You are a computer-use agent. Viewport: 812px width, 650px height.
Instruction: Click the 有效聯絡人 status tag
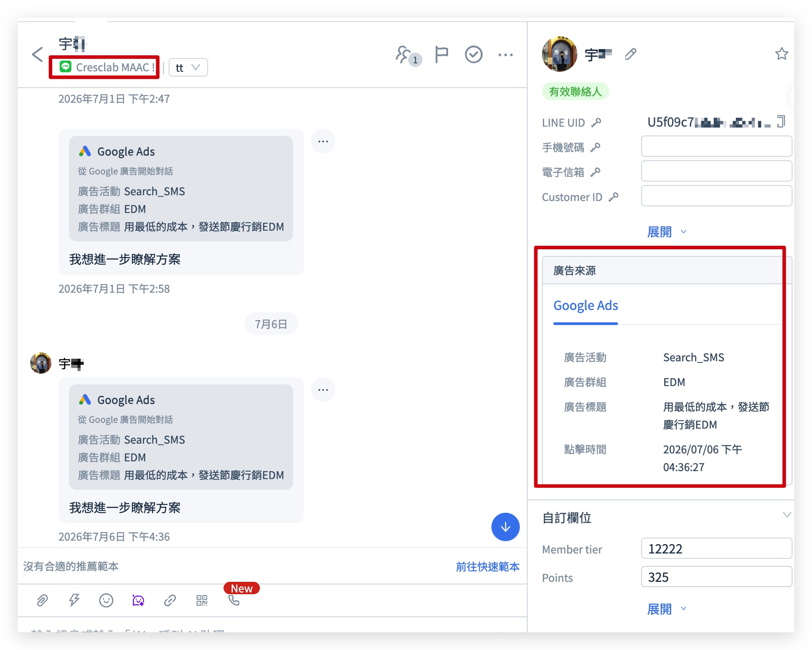pyautogui.click(x=575, y=91)
